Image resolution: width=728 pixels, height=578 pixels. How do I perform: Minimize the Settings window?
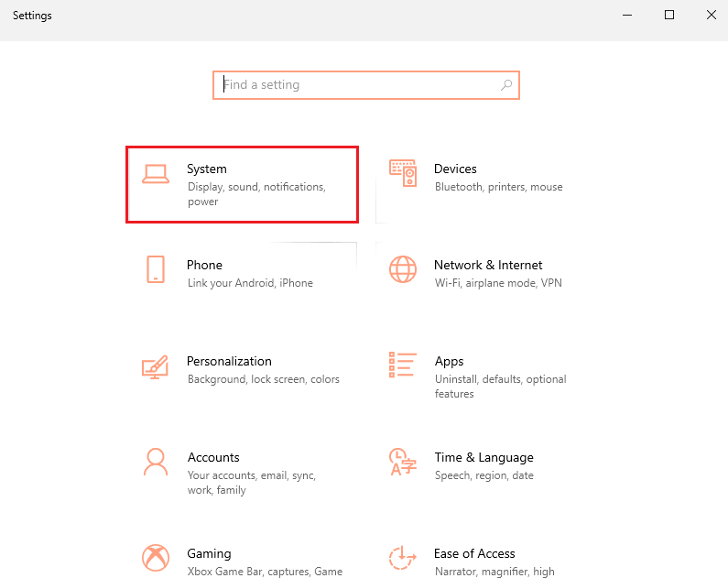(627, 15)
